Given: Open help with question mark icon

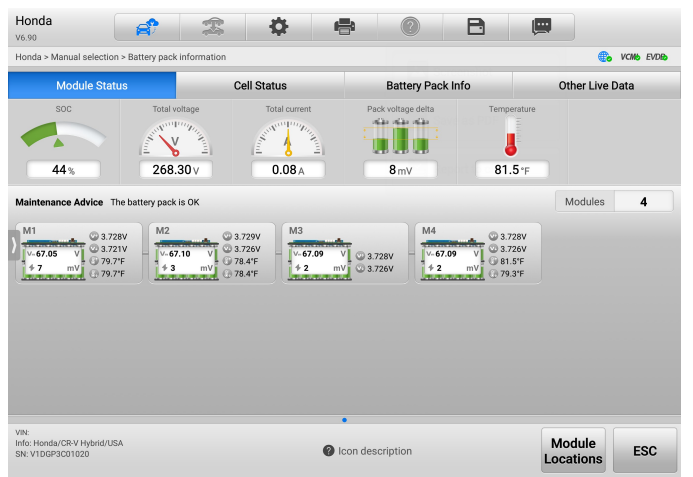Looking at the screenshot, I should [x=410, y=27].
